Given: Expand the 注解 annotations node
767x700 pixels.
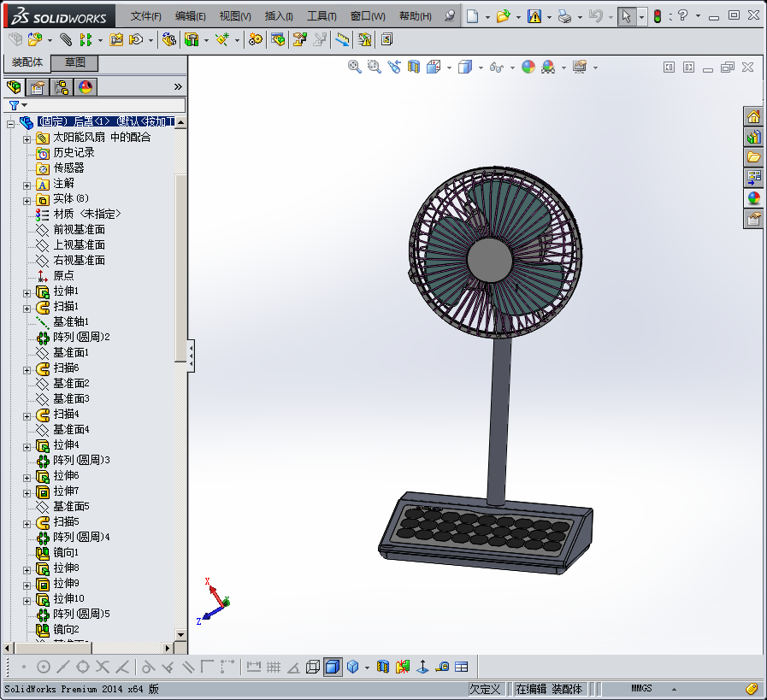Looking at the screenshot, I should pos(27,185).
